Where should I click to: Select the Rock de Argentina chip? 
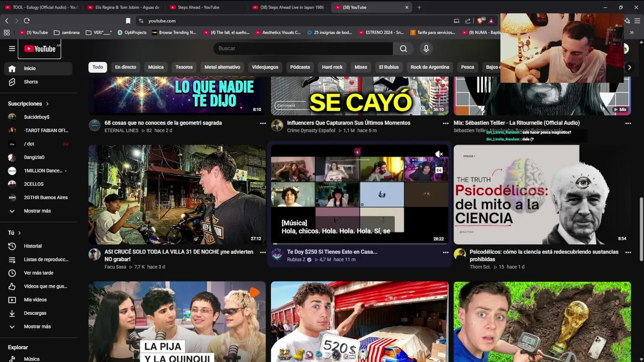[x=430, y=67]
